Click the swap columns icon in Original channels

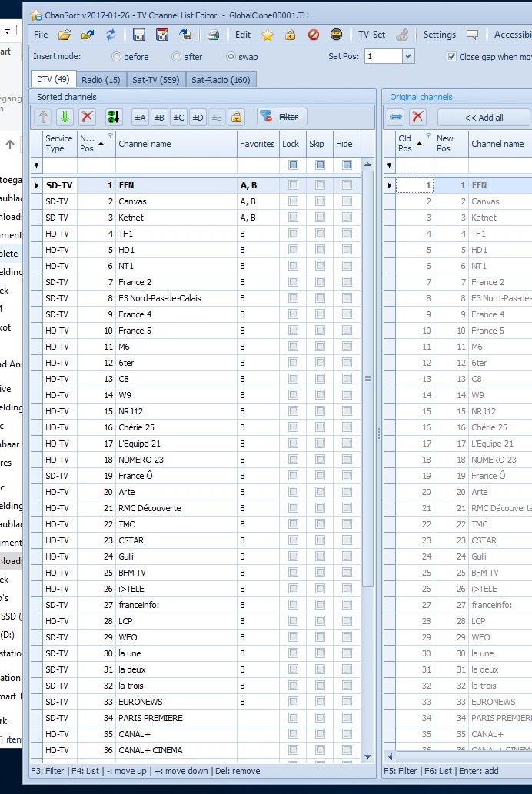[x=396, y=117]
